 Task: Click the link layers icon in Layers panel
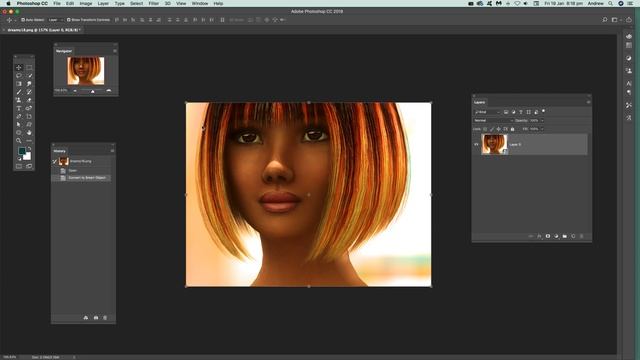(x=531, y=236)
